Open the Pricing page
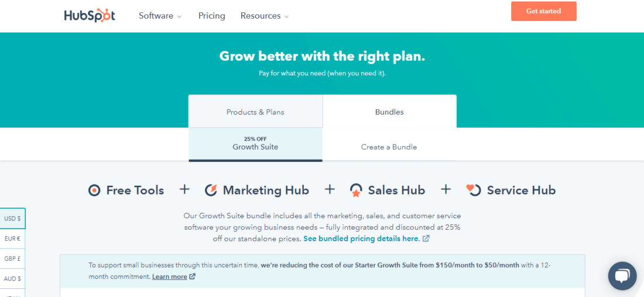This screenshot has height=297, width=644. pos(211,16)
